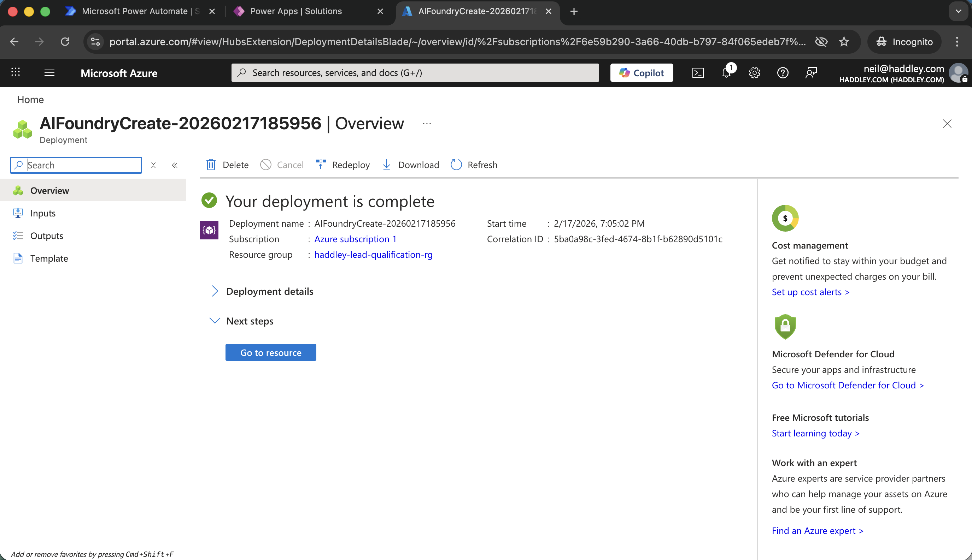Click the Delete trash icon
The image size is (972, 560).
[211, 165]
